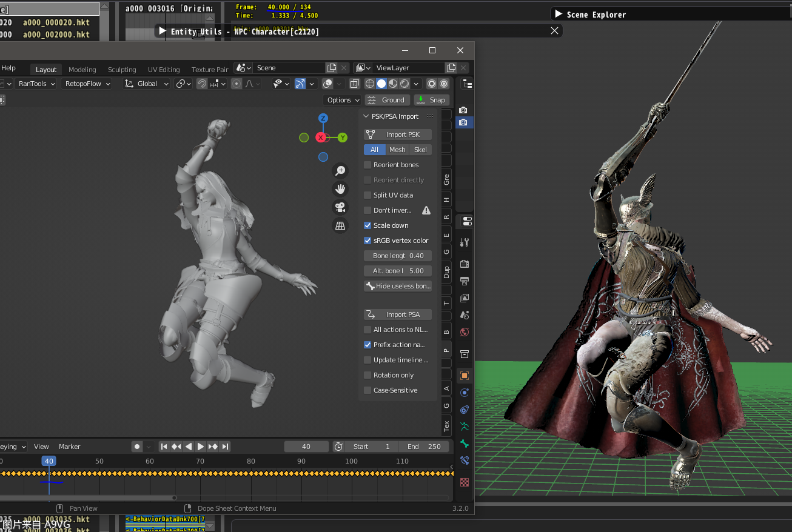Screen dimensions: 792x532
Task: Enable Update timeline checkbox
Action: (367, 360)
